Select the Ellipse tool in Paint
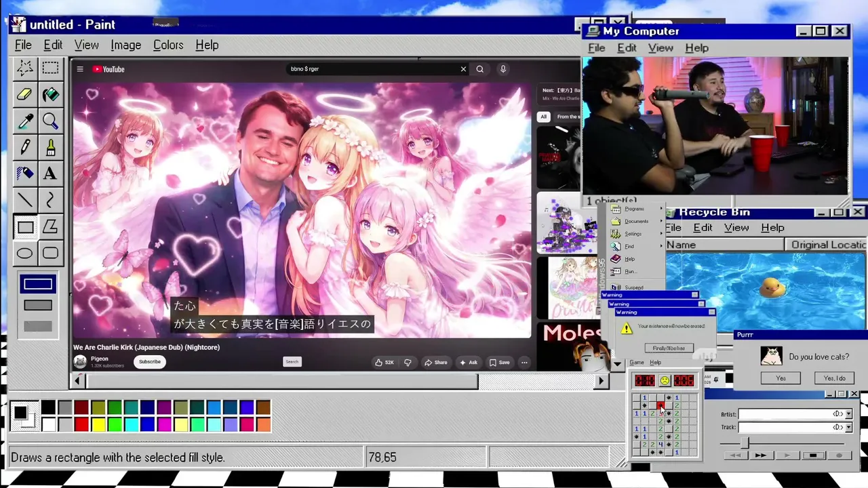Image resolution: width=868 pixels, height=488 pixels. pyautogui.click(x=25, y=253)
